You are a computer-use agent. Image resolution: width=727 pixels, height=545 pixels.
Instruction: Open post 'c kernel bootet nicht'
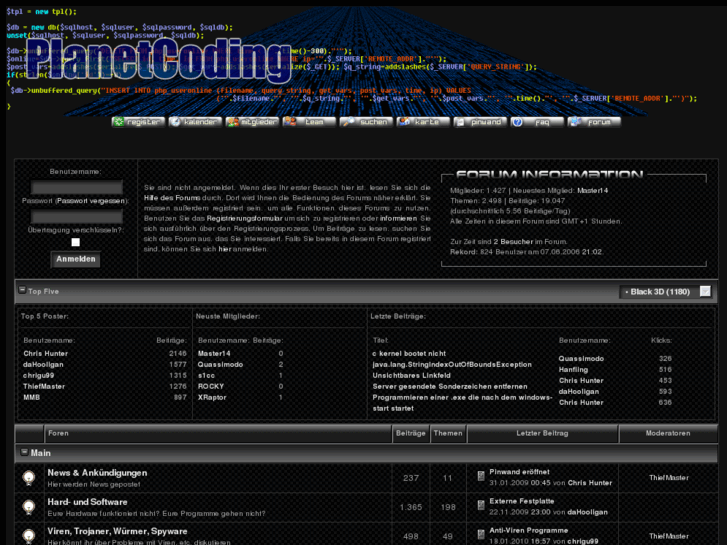(409, 353)
